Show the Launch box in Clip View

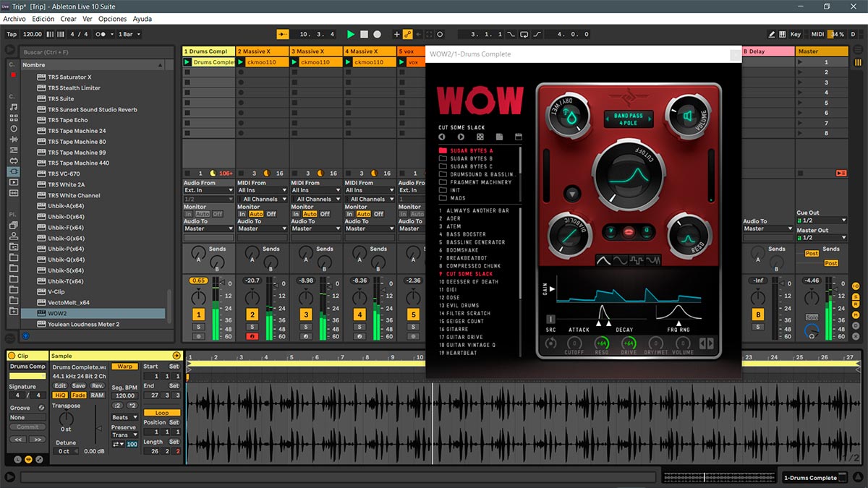coord(19,460)
